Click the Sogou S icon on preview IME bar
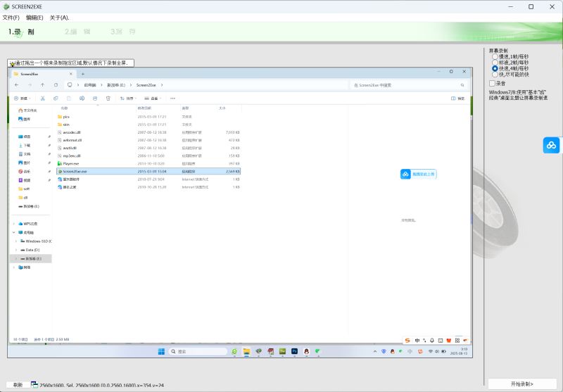The height and width of the screenshot is (392, 563). pyautogui.click(x=407, y=341)
